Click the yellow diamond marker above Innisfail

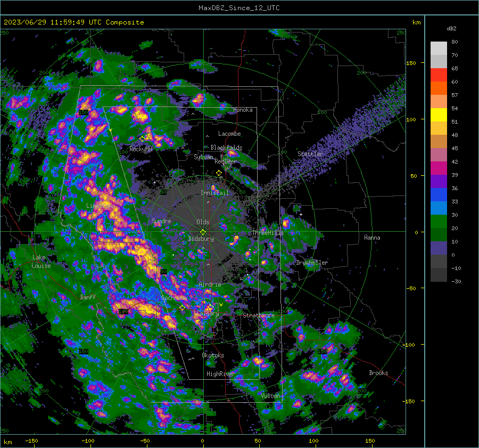point(219,173)
